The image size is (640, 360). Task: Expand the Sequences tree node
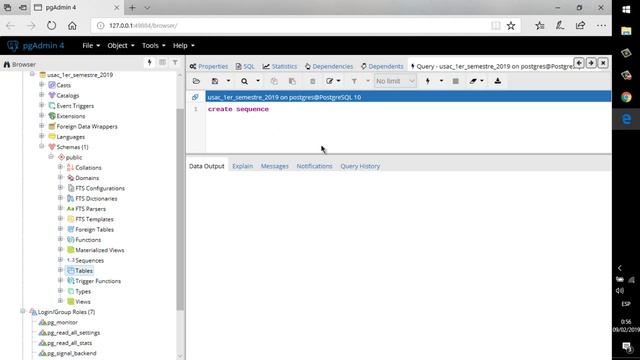[x=60, y=260]
